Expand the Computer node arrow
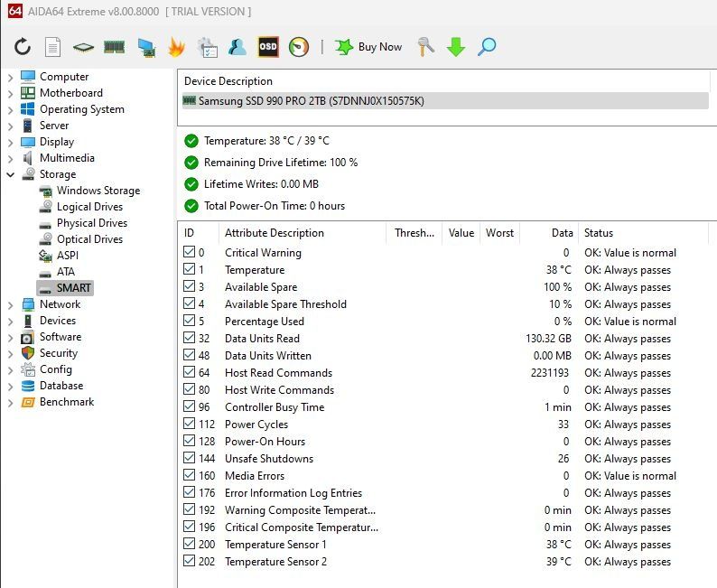This screenshot has height=588, width=717. 11,78
